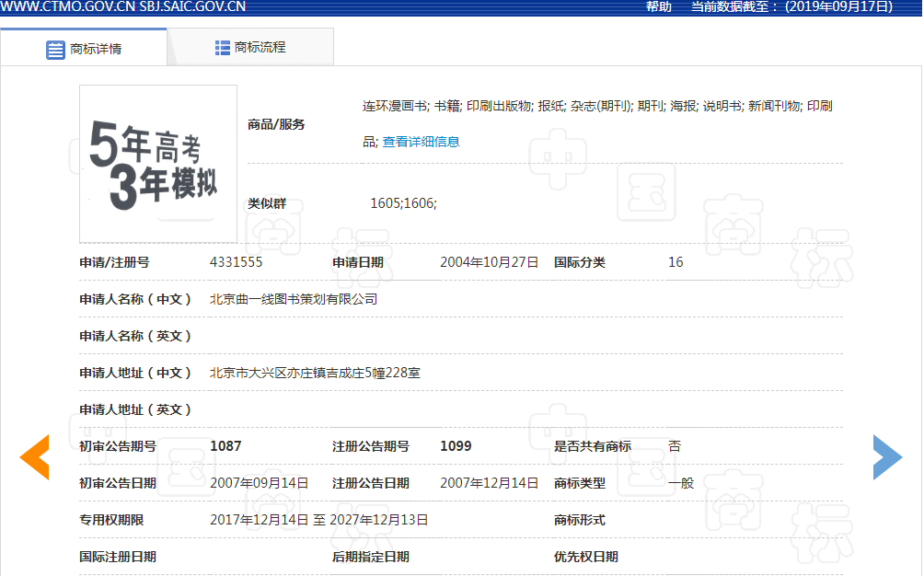This screenshot has width=924, height=576.
Task: Select similar group value 1605;1606;
Action: [404, 203]
